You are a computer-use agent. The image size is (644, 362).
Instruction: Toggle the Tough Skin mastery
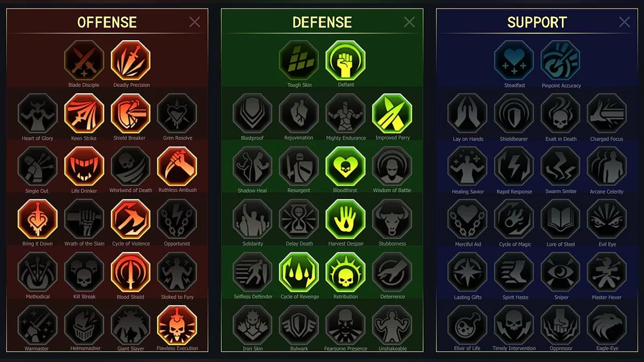pyautogui.click(x=299, y=60)
